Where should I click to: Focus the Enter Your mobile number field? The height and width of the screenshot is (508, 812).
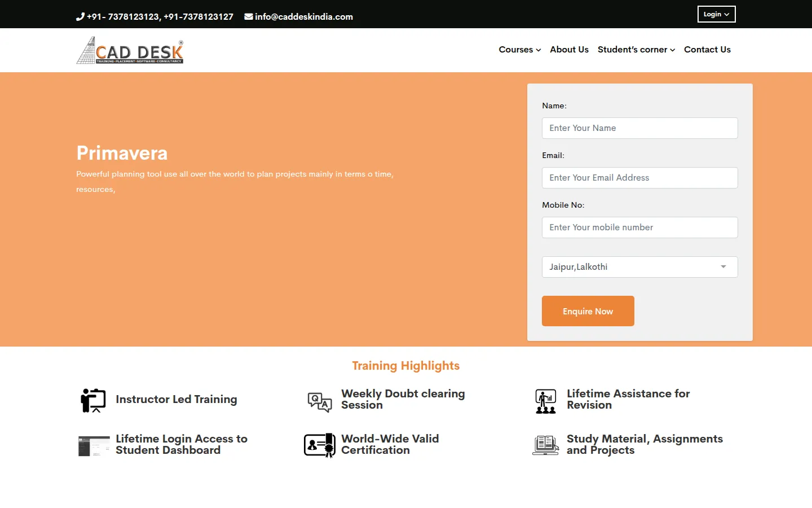coord(640,227)
